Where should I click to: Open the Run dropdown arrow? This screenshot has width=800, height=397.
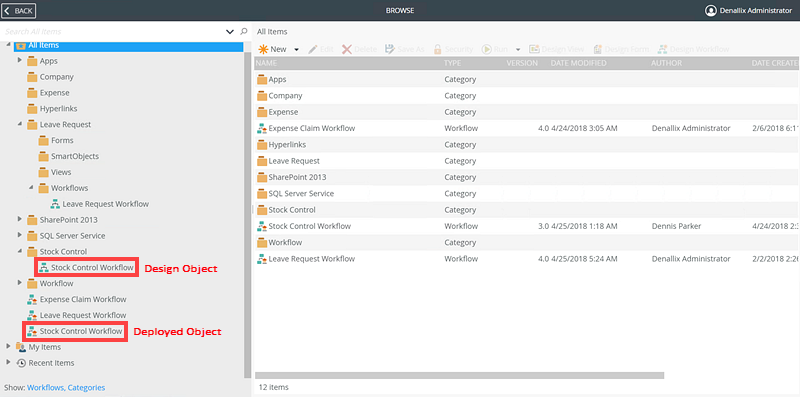518,49
